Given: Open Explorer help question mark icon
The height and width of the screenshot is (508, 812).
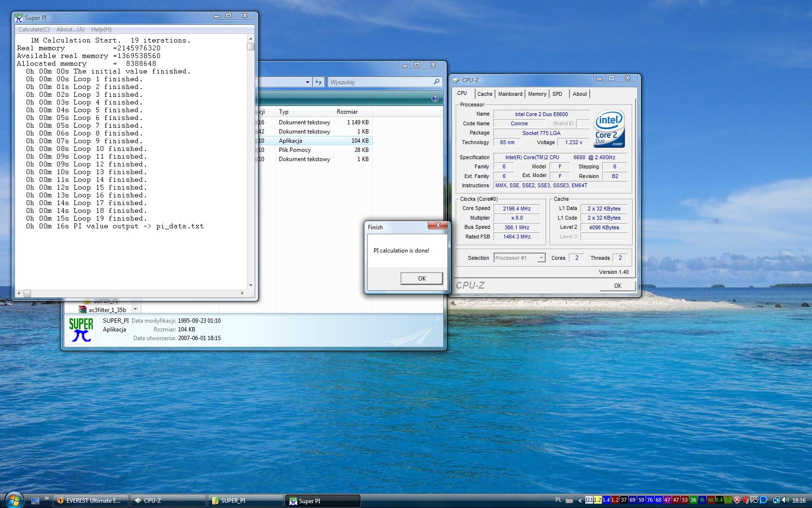Looking at the screenshot, I should [x=435, y=98].
